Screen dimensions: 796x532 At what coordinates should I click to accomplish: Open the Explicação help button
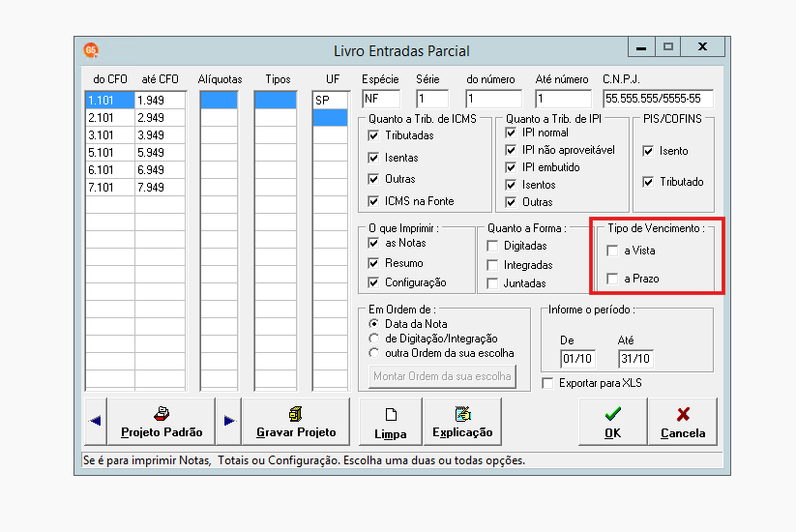pyautogui.click(x=462, y=421)
